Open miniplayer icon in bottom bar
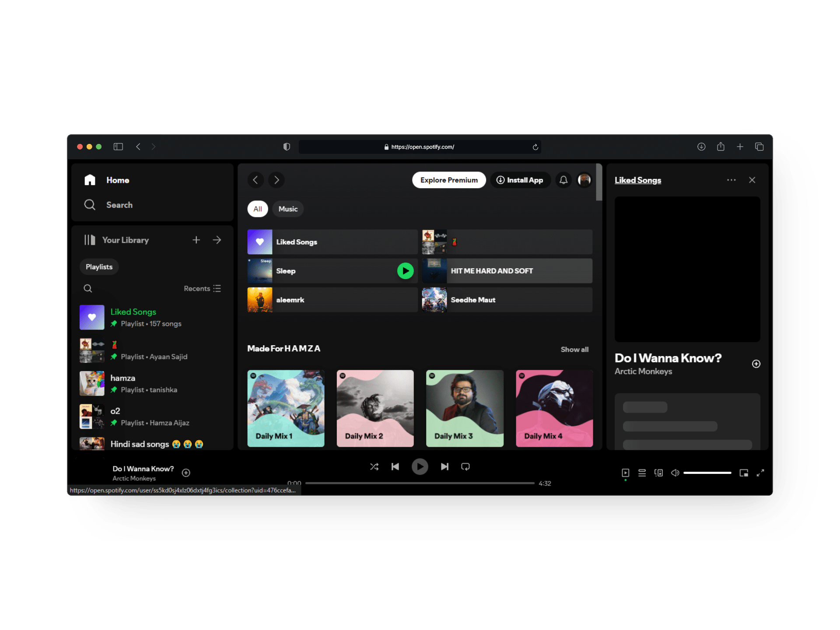Image resolution: width=840 pixels, height=630 pixels. (743, 472)
